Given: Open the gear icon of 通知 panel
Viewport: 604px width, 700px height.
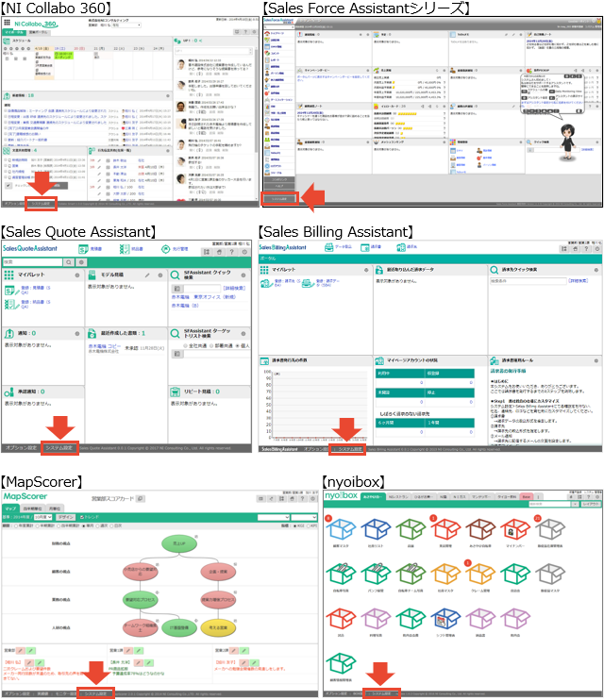Looking at the screenshot, I should pyautogui.click(x=77, y=333).
